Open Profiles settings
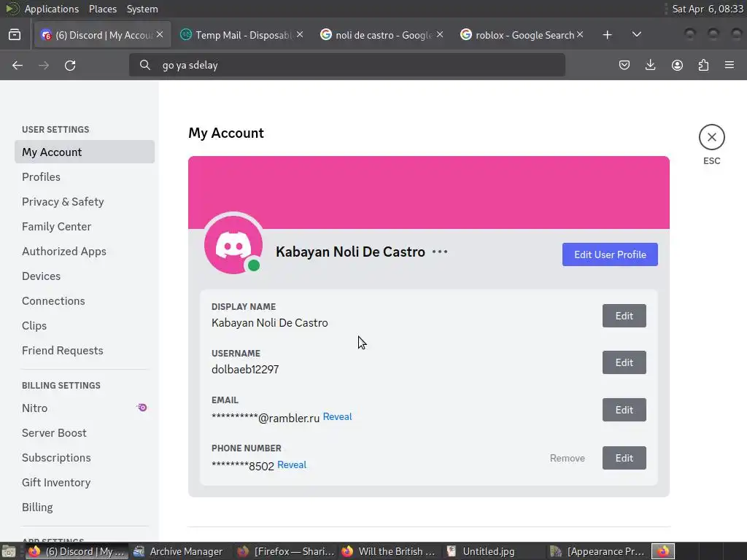747x560 pixels. [85, 176]
